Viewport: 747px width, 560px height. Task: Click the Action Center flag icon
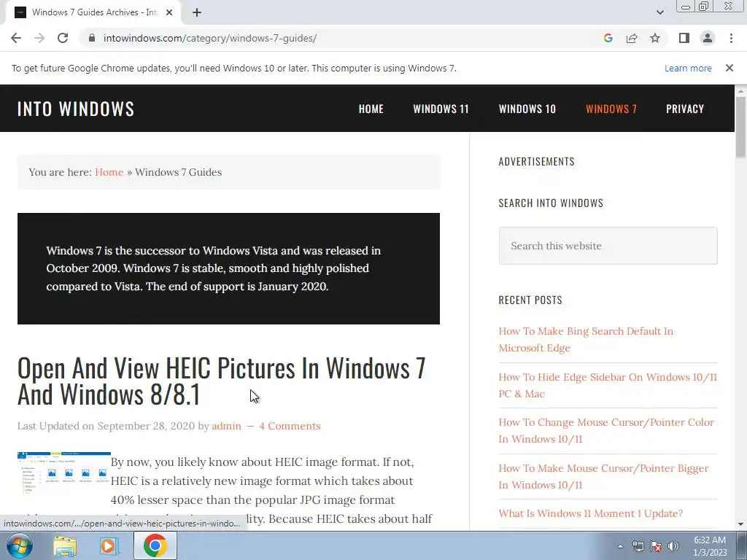[x=656, y=546]
